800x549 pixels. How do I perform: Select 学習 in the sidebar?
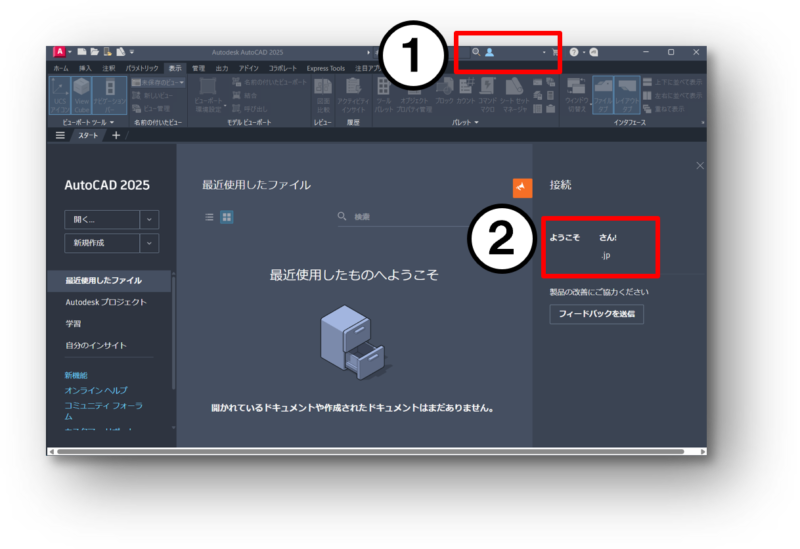click(x=73, y=324)
